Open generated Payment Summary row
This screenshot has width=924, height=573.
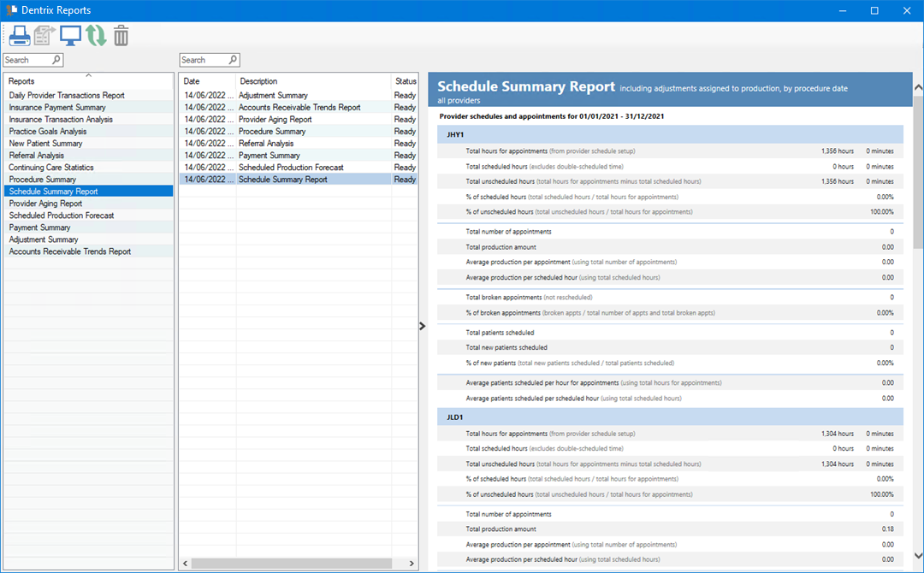[299, 156]
